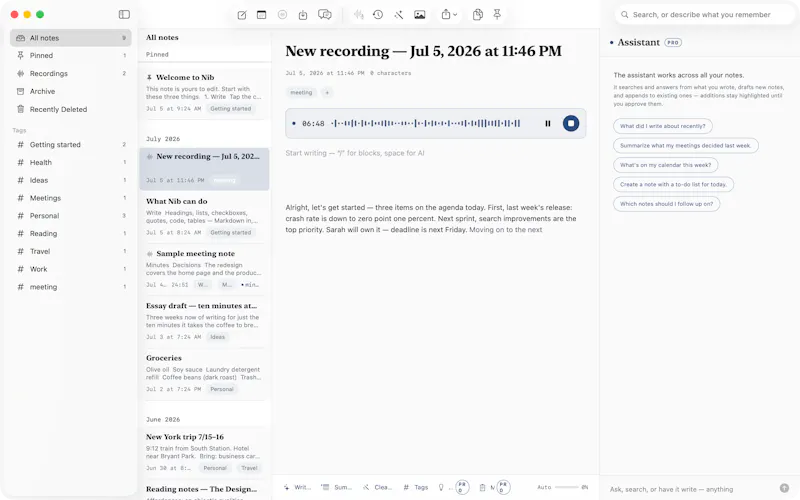Insert an image with picture icon
This screenshot has height=500, width=800.
[419, 15]
